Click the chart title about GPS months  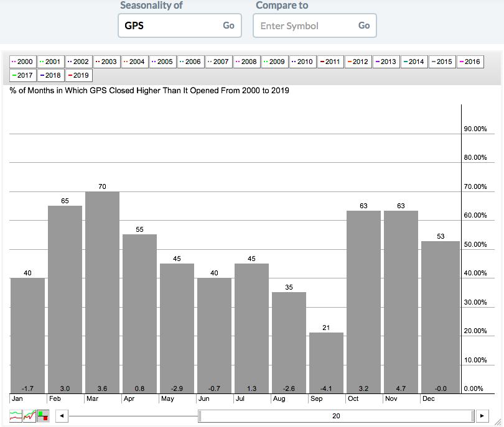tap(149, 91)
